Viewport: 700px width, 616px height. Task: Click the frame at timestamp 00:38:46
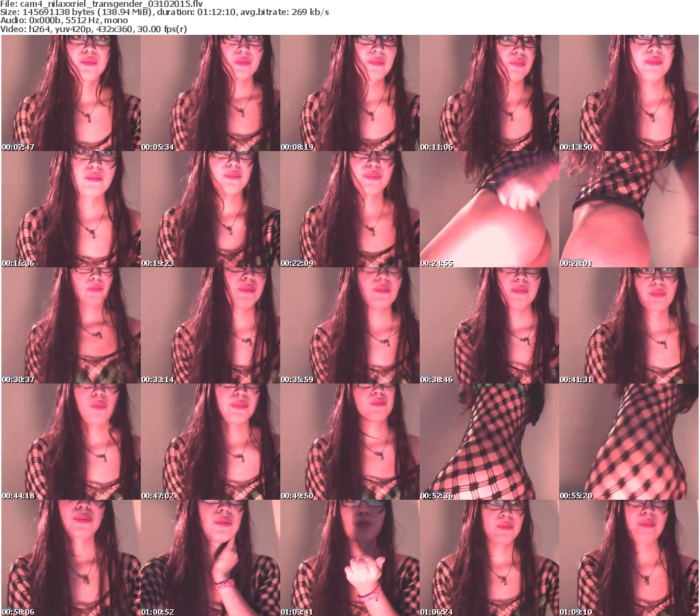coord(489,325)
